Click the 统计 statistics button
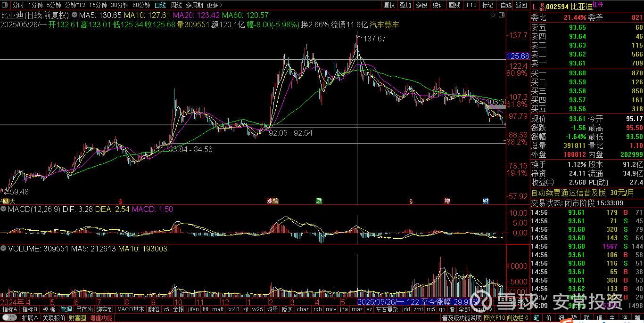644x323 pixels. (x=438, y=5)
